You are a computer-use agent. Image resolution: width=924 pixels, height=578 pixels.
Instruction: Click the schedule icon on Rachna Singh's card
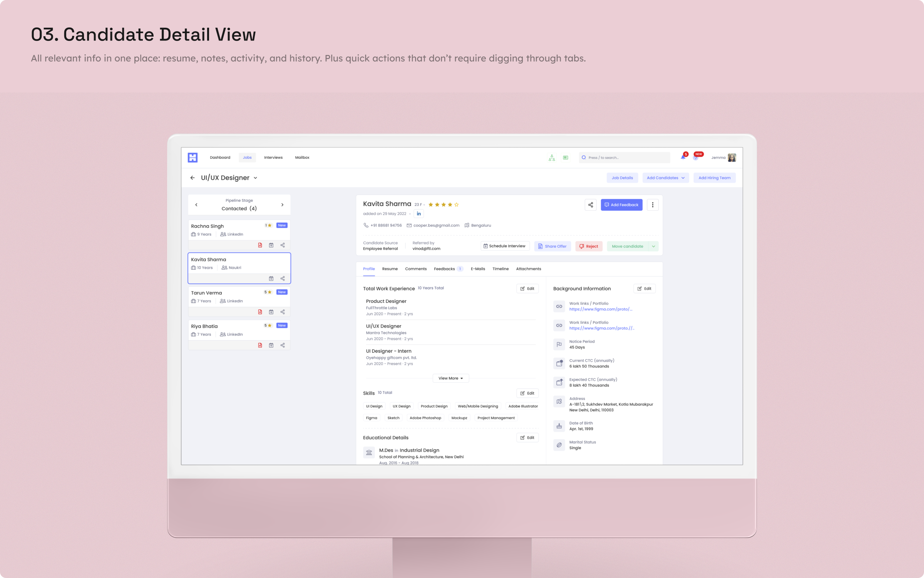pos(271,245)
